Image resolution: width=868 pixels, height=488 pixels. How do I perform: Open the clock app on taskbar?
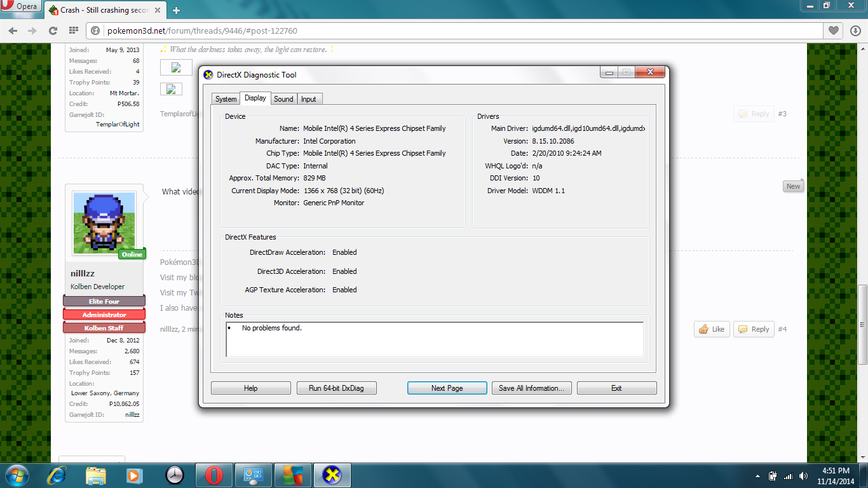click(174, 475)
